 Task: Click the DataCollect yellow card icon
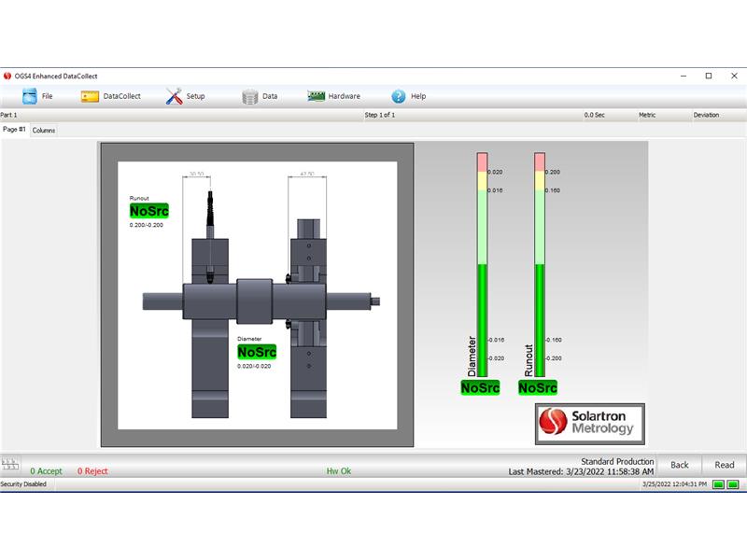click(x=90, y=97)
